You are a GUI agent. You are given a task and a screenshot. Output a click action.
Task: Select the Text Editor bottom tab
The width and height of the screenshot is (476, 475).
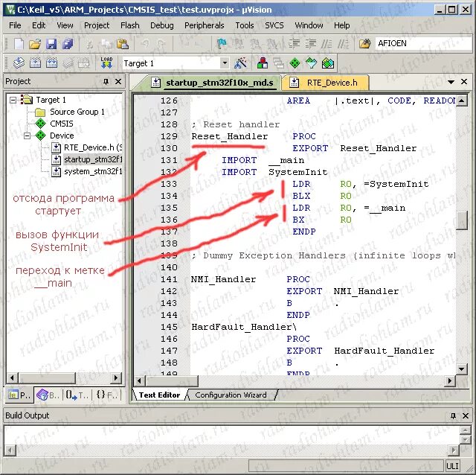(159, 395)
